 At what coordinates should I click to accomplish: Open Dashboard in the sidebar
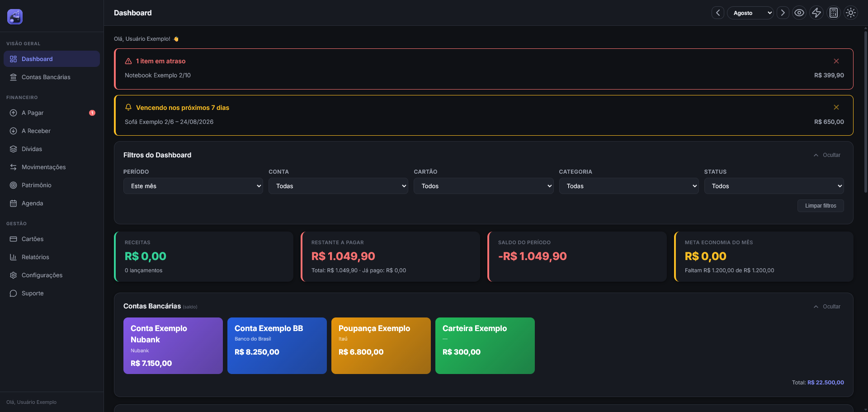tap(52, 59)
